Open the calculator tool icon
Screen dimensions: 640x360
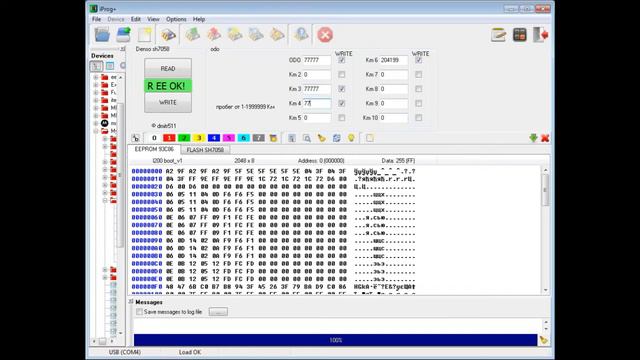coord(520,35)
